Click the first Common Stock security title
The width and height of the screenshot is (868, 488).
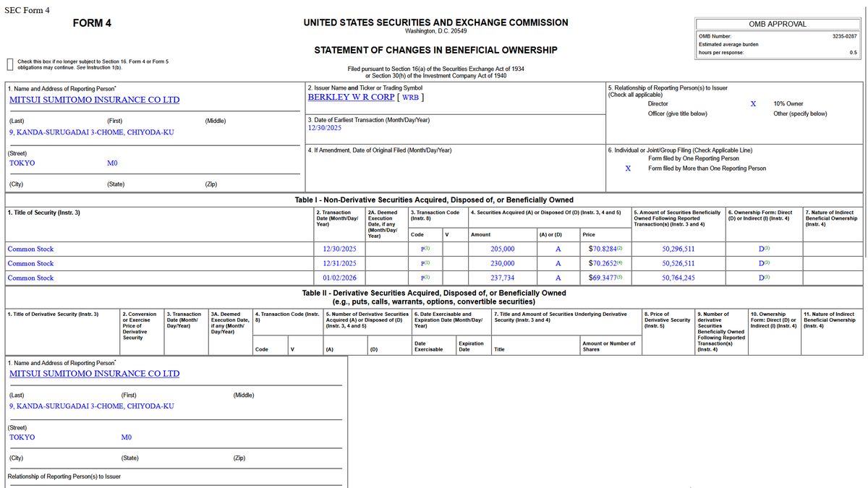point(30,249)
